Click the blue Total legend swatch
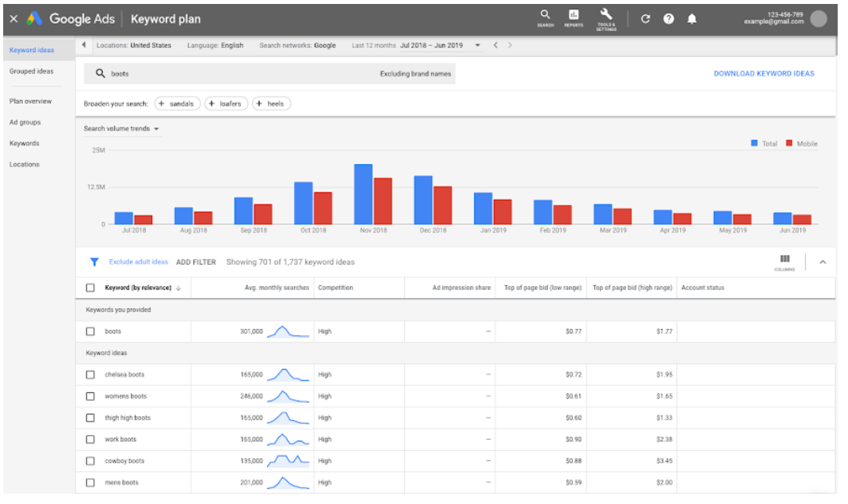 coord(754,143)
